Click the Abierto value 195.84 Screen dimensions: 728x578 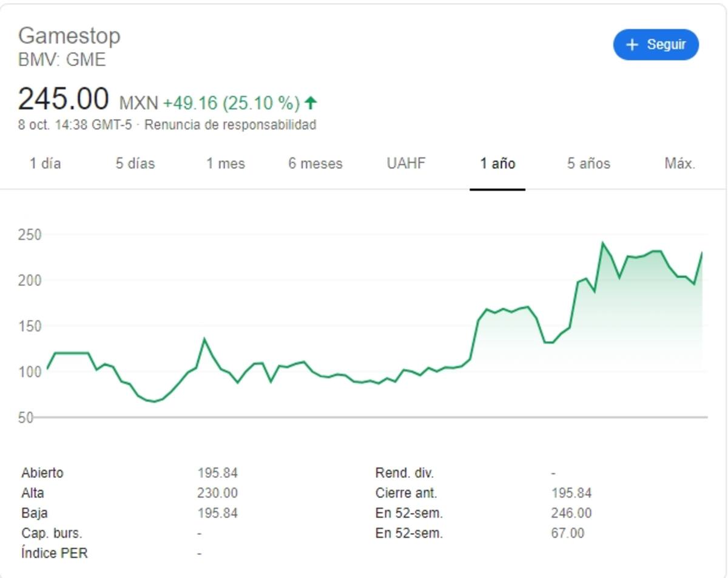tap(217, 473)
